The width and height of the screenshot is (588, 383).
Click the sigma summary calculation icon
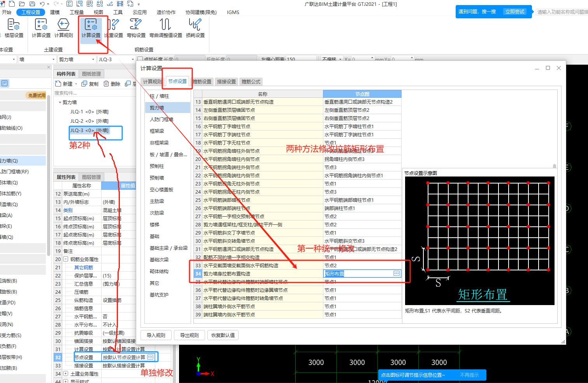point(69,4)
